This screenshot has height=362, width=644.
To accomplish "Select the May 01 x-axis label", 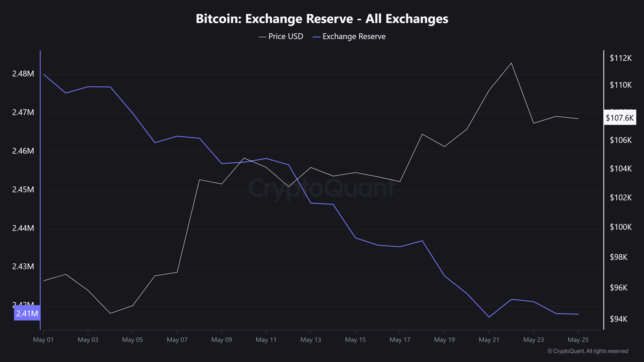I will coord(43,340).
